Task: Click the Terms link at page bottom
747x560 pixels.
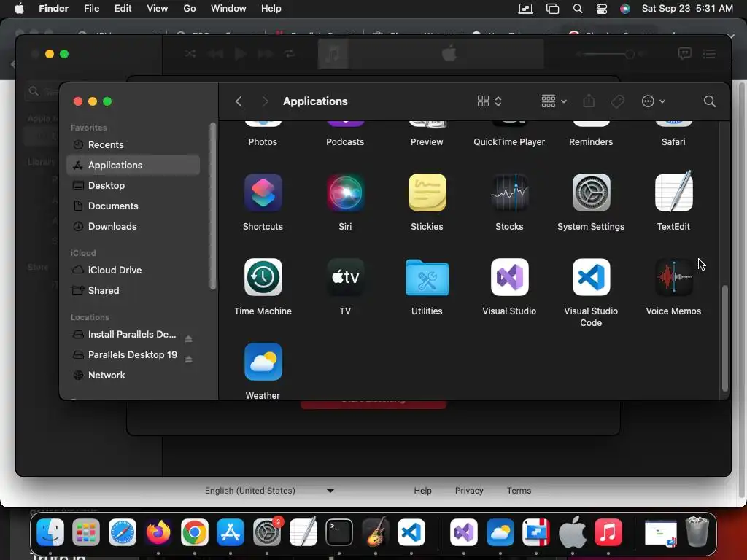Action: 519,491
